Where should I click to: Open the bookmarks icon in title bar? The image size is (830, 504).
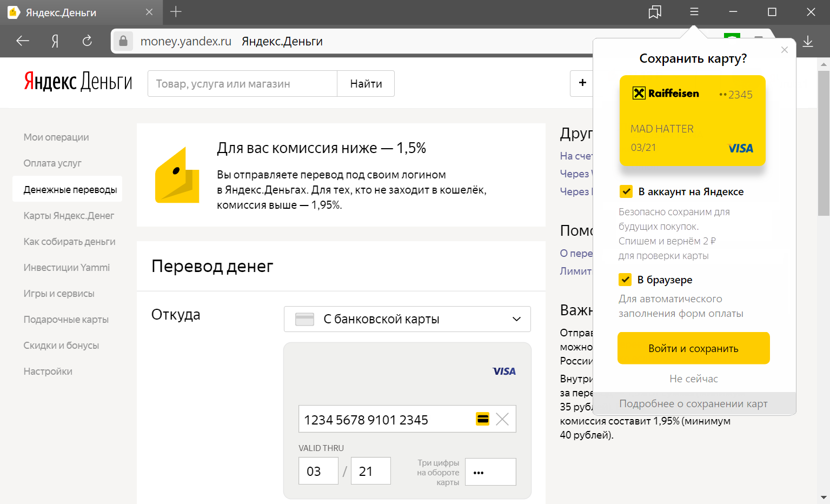[x=655, y=12]
